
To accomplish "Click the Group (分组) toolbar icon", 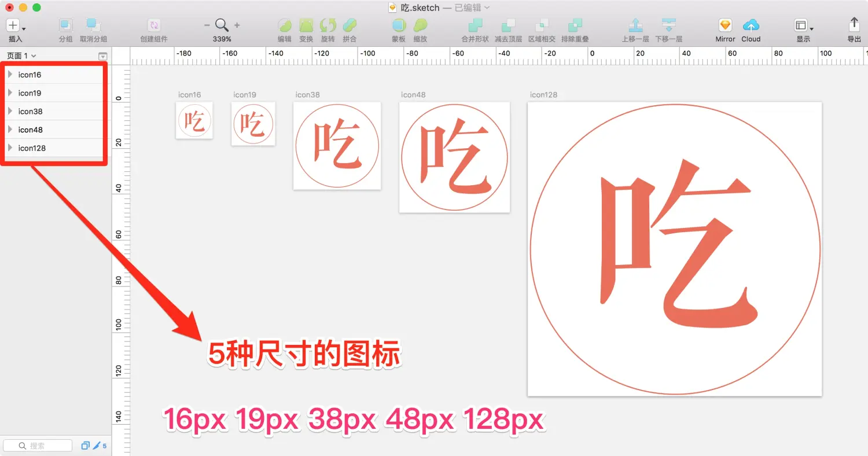I will (x=66, y=25).
